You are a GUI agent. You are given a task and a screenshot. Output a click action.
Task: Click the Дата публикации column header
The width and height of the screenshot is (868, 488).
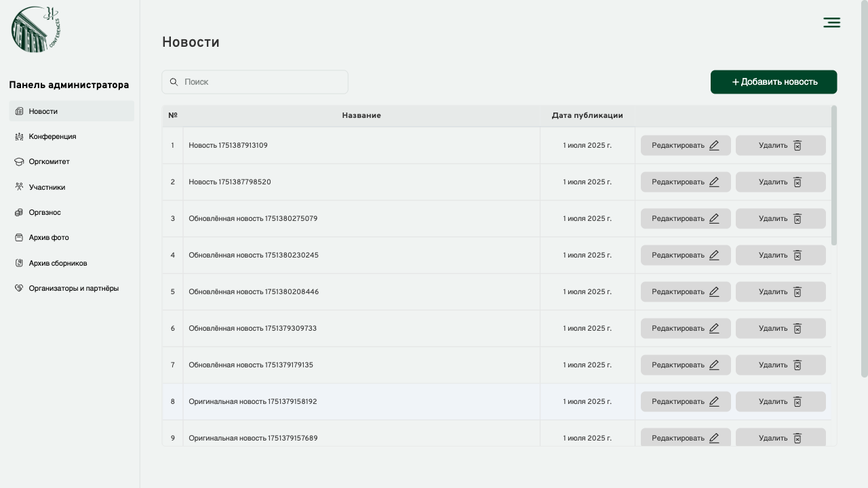point(587,116)
